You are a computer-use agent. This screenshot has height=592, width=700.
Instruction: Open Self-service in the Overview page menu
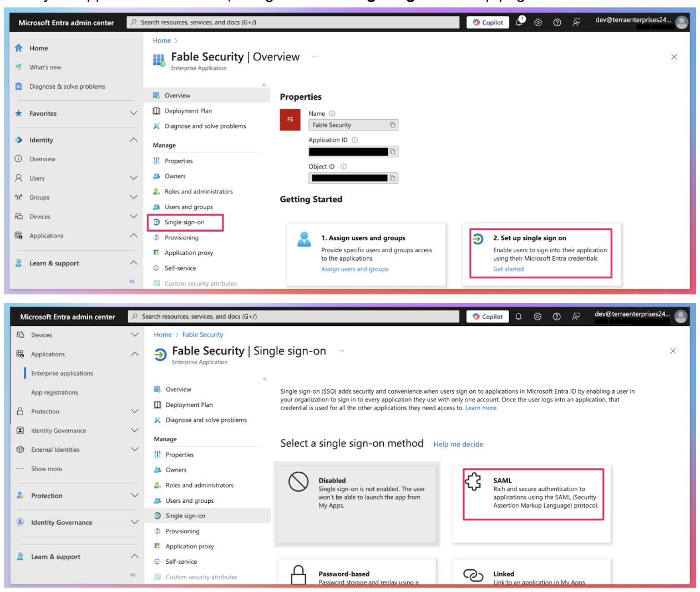pos(180,268)
